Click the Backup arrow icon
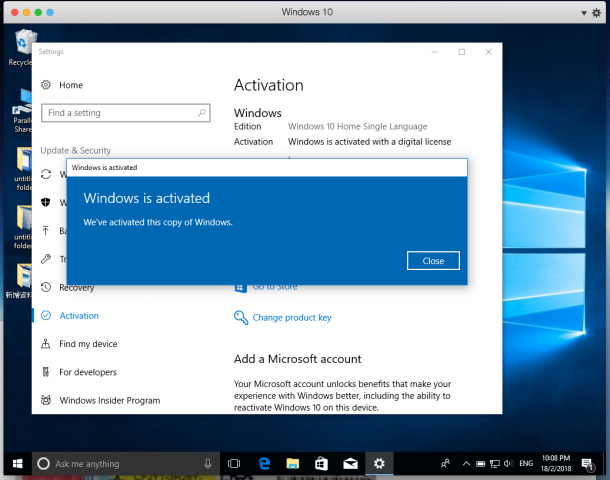Image resolution: width=610 pixels, height=480 pixels. 46,231
